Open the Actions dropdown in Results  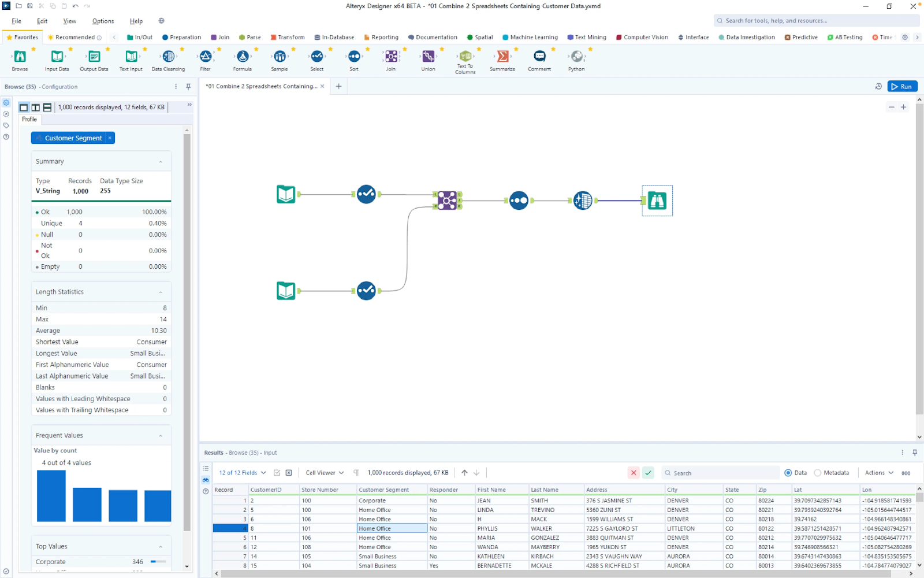tap(878, 472)
